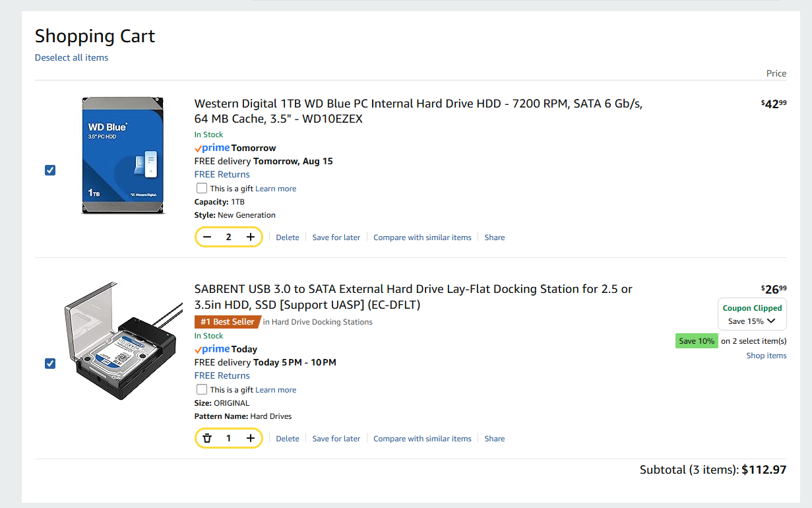
Task: Decrease WD Blue hard drive quantity with minus
Action: (x=207, y=237)
